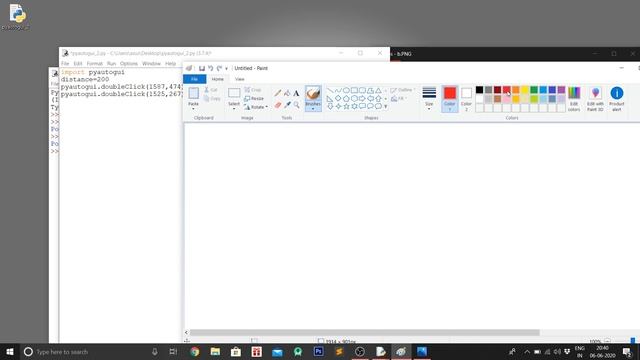640x360 pixels.
Task: Activate Color 2 background selector
Action: tap(466, 98)
